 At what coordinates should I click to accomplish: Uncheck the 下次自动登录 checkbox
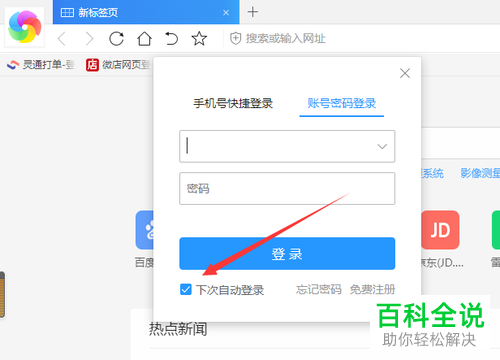point(186,289)
